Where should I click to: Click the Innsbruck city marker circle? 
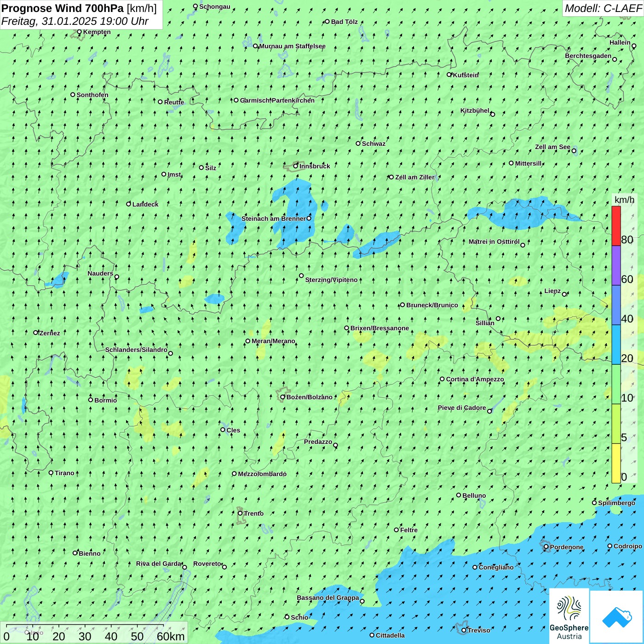click(x=296, y=166)
